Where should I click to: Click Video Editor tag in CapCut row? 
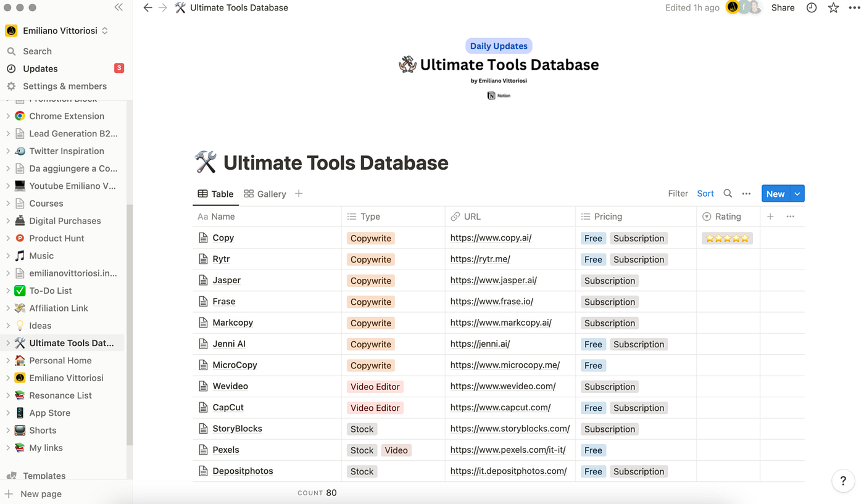pos(375,408)
